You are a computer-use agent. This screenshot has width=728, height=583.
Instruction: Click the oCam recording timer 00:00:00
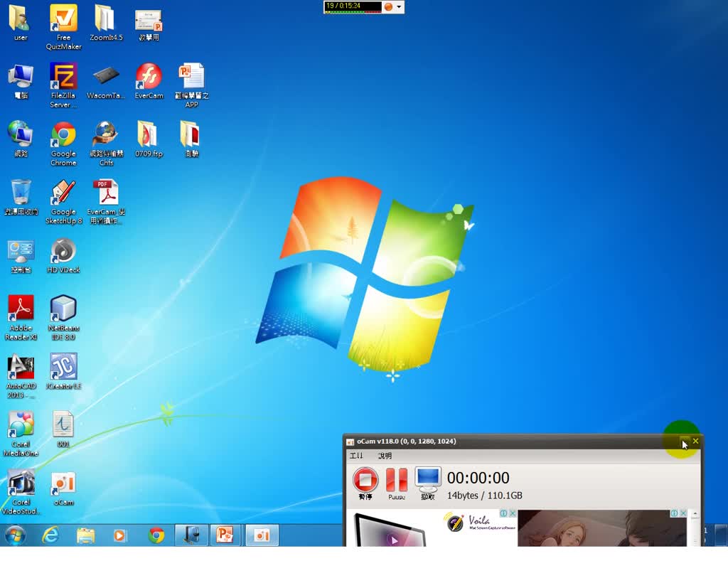click(x=478, y=478)
